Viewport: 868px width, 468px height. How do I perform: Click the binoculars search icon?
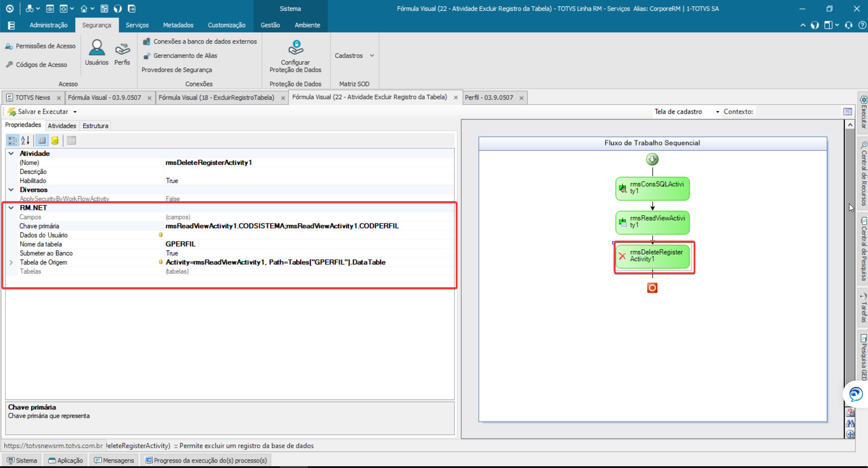click(850, 423)
